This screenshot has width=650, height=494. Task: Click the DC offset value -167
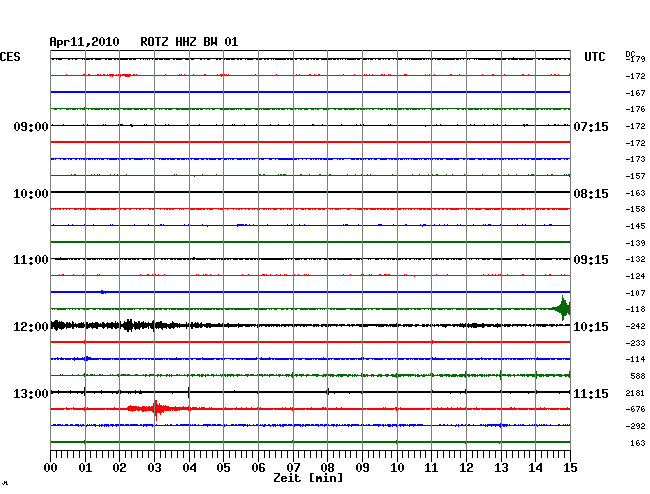pyautogui.click(x=635, y=93)
